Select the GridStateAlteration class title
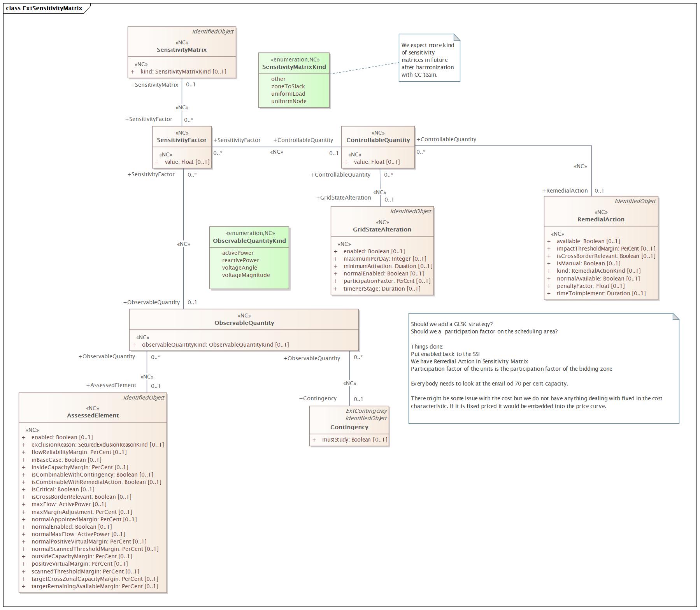The image size is (700, 610). 382,230
